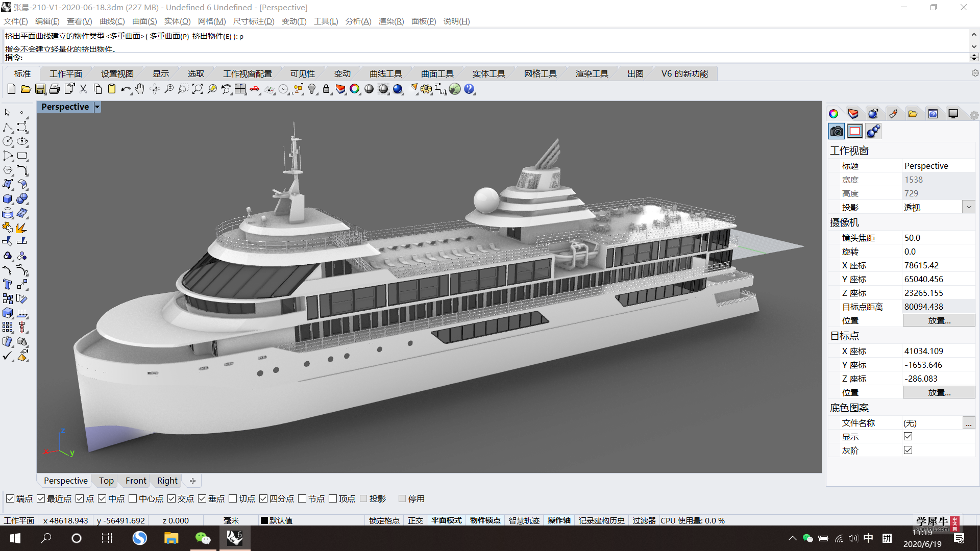Toggle the 垂点 osnap checkbox
The image size is (980, 551).
point(202,498)
